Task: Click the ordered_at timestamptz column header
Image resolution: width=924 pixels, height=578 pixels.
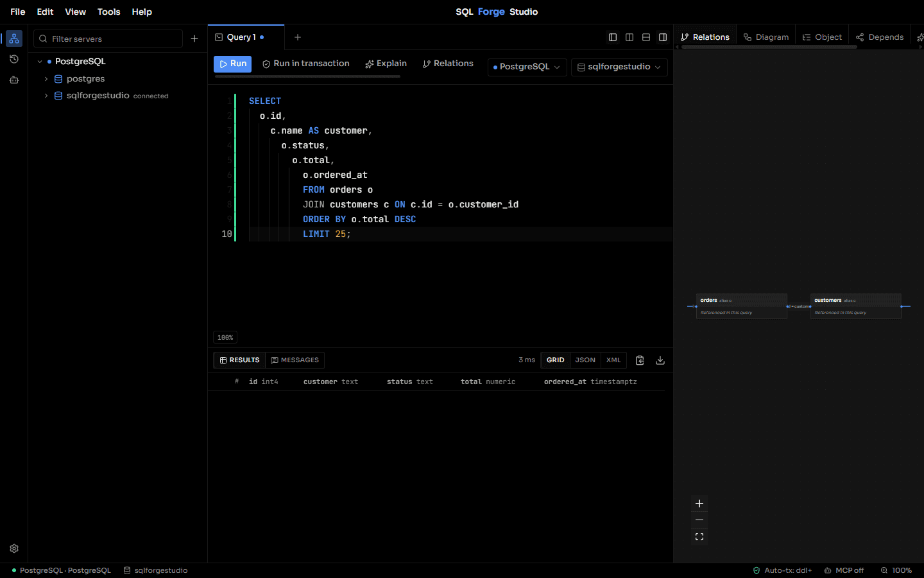Action: coord(590,381)
